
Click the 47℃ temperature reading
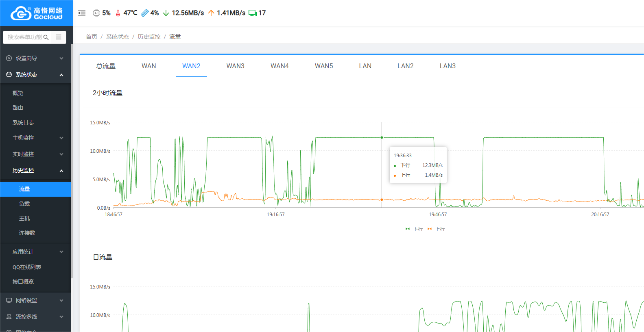tap(131, 13)
